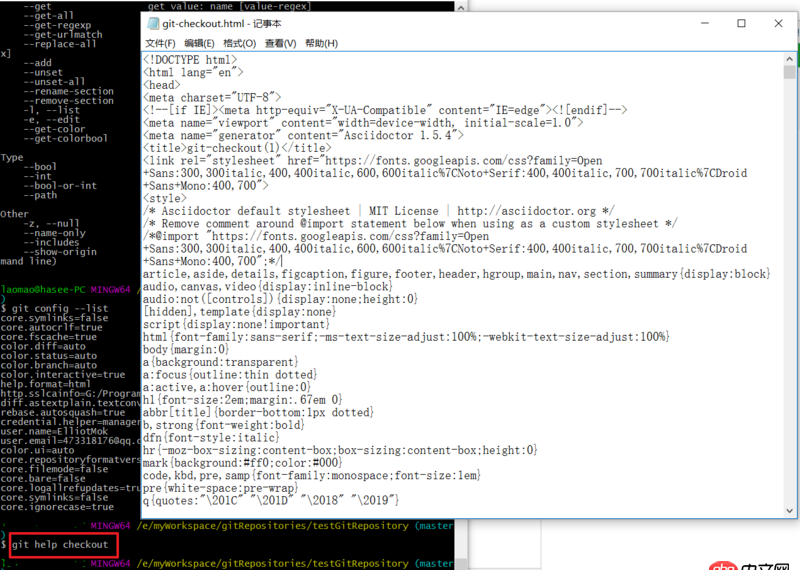
Task: Click Notepad scrollbar up arrow
Action: (789, 59)
